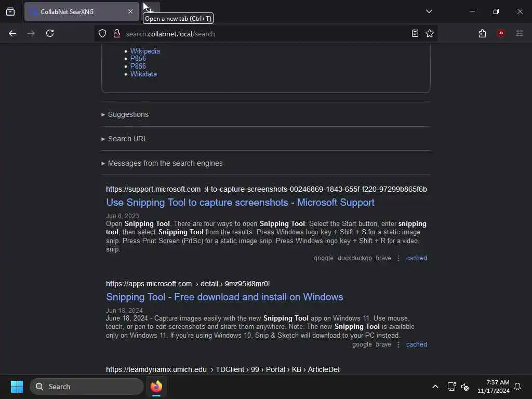Click Jun 18, 2024 result date
Image resolution: width=532 pixels, height=399 pixels.
click(x=124, y=311)
